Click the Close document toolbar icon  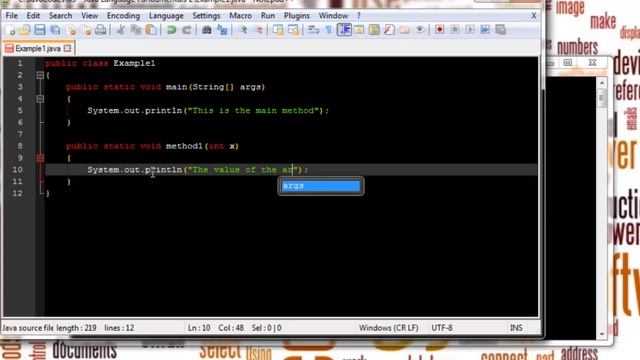(71, 30)
